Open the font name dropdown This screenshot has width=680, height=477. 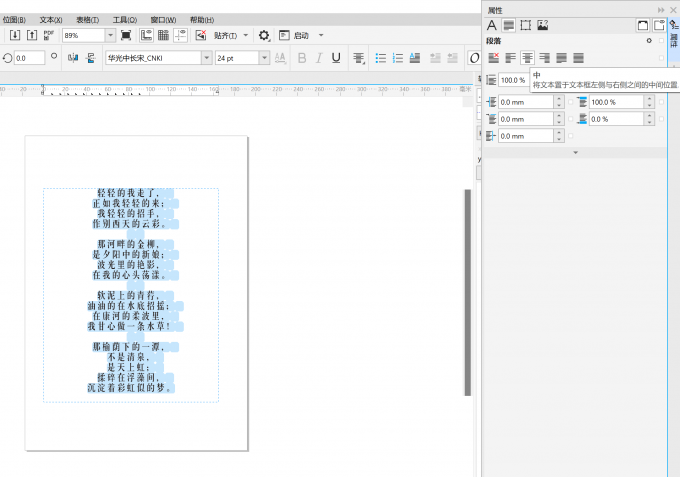(x=207, y=58)
